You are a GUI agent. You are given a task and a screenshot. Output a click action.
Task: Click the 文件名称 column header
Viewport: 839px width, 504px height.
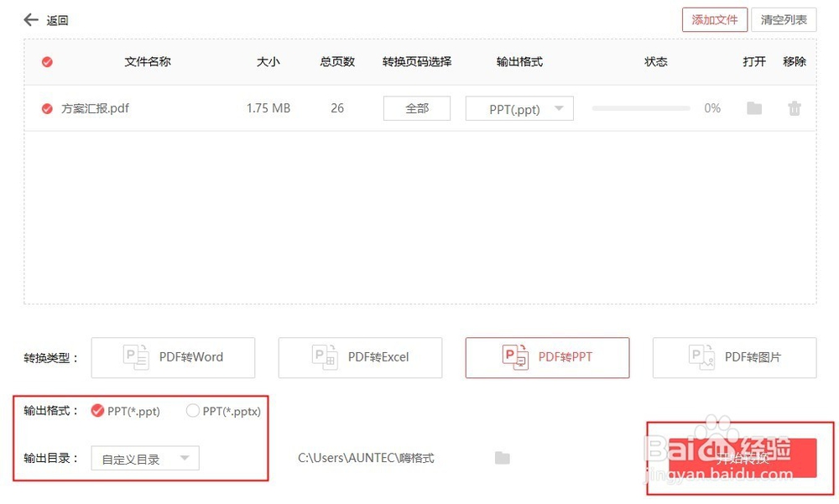pyautogui.click(x=147, y=61)
